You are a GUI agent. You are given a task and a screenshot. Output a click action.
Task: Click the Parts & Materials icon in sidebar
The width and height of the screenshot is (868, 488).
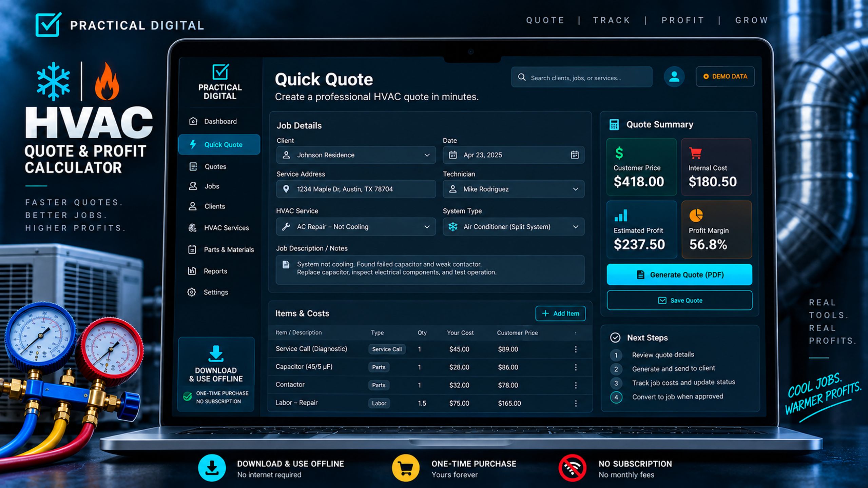pyautogui.click(x=192, y=249)
